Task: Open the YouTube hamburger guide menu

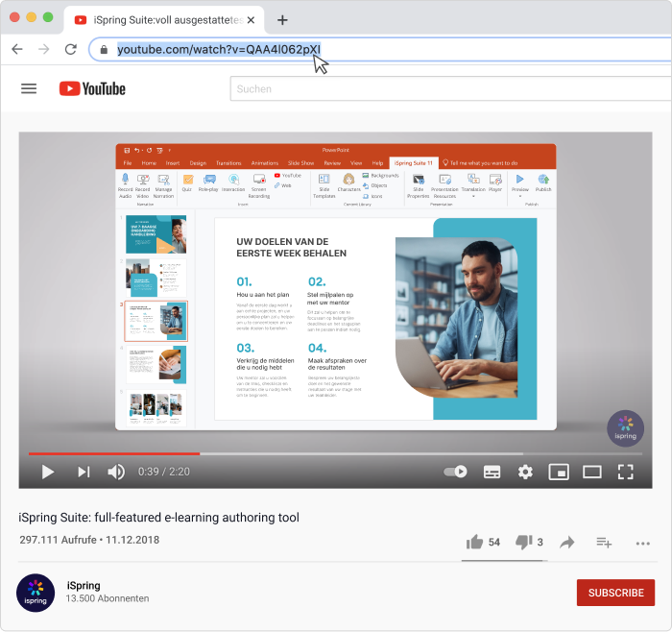Action: (29, 88)
